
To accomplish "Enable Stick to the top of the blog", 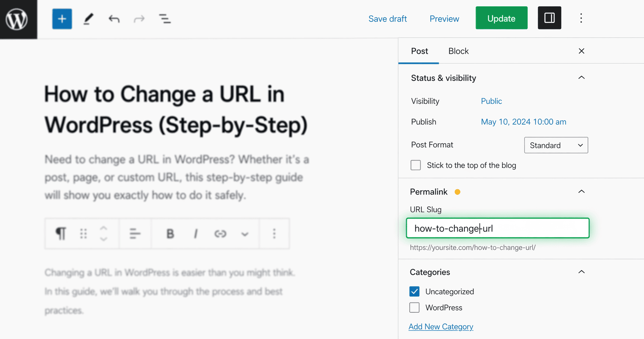I will click(x=416, y=165).
